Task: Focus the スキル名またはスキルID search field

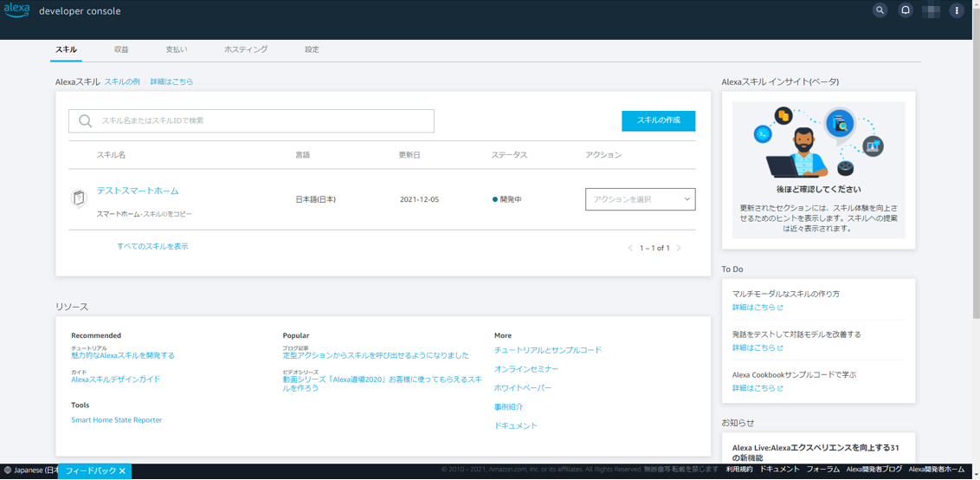Action: coord(251,120)
